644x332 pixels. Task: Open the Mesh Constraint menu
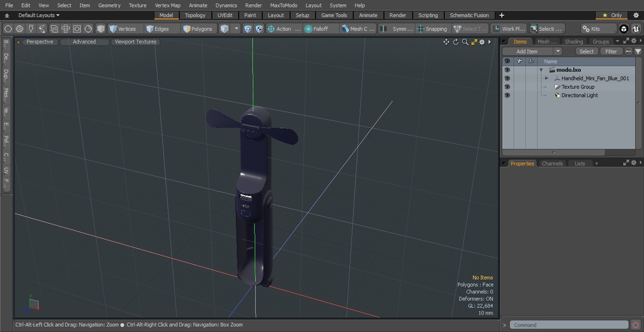(x=358, y=29)
